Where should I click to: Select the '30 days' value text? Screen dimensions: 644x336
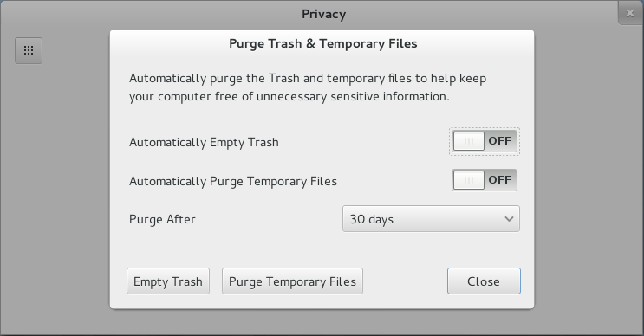point(371,219)
